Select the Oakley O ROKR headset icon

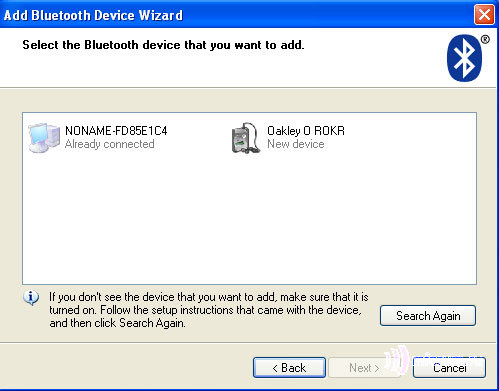pyautogui.click(x=246, y=138)
